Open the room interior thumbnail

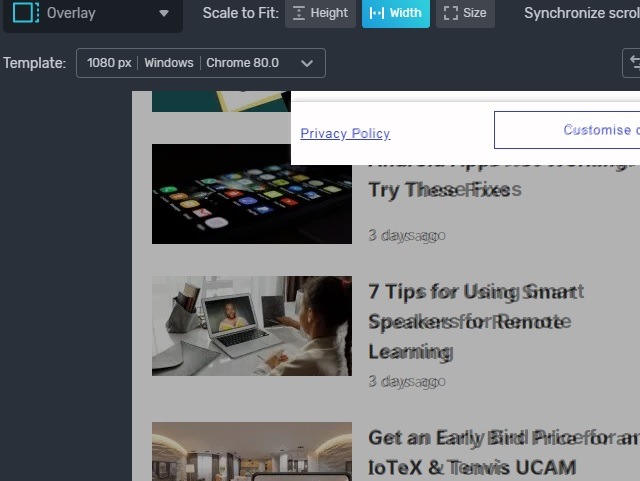pos(252,452)
